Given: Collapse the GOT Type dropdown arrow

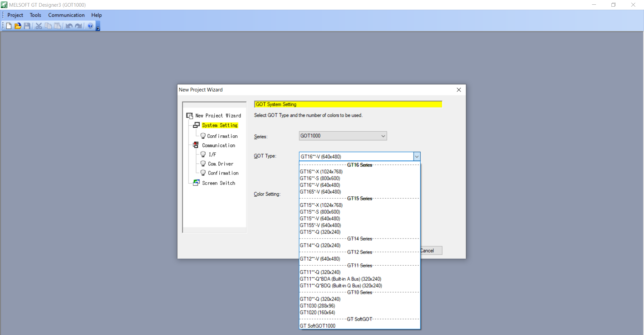Looking at the screenshot, I should pyautogui.click(x=417, y=156).
